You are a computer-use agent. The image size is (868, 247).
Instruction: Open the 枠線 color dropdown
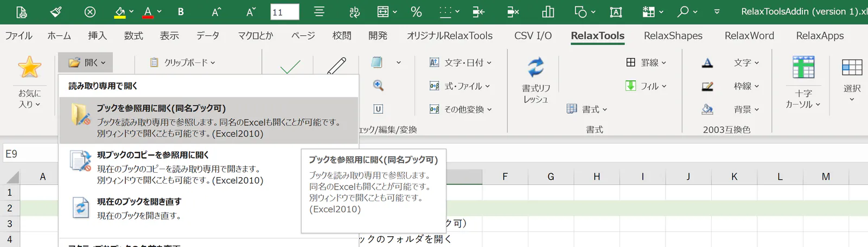click(x=746, y=86)
